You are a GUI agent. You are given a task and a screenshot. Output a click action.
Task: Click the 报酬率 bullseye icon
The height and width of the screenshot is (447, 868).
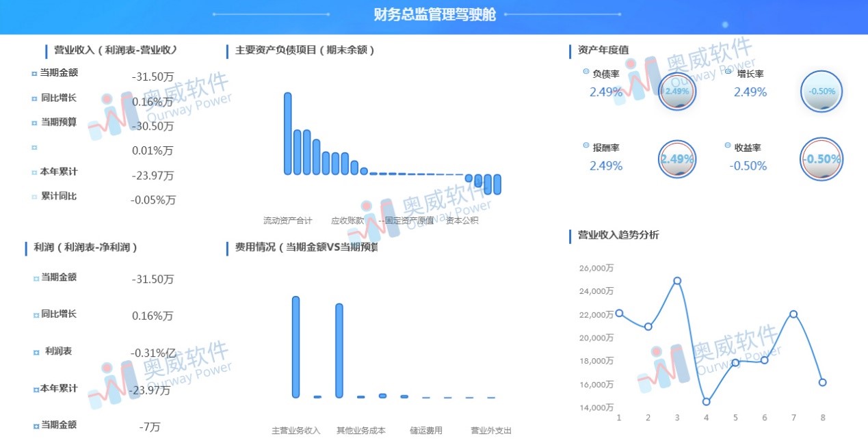[677, 159]
